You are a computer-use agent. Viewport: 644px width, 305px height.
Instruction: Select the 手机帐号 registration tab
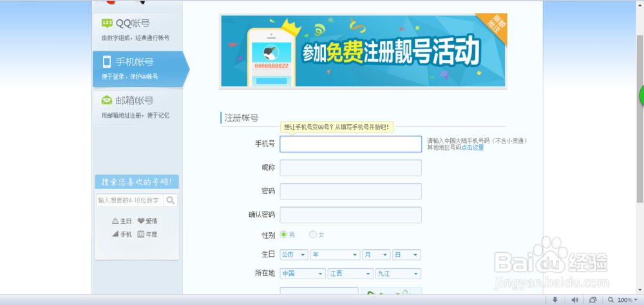(x=141, y=69)
